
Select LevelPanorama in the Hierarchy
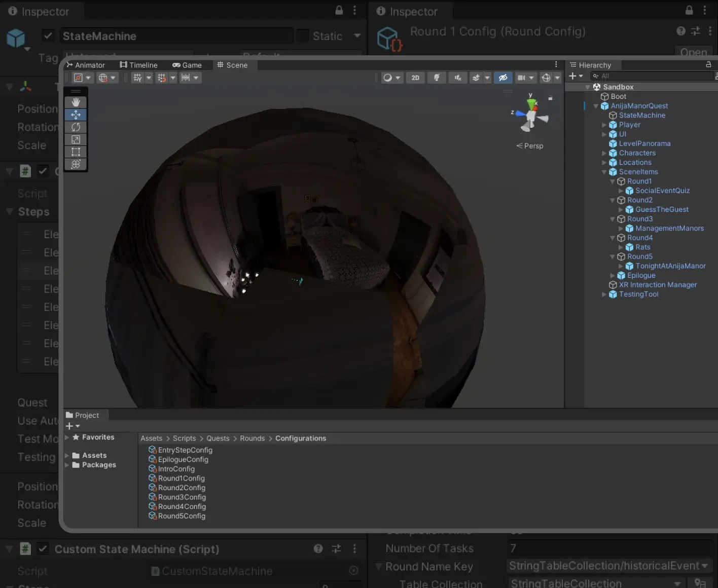644,143
